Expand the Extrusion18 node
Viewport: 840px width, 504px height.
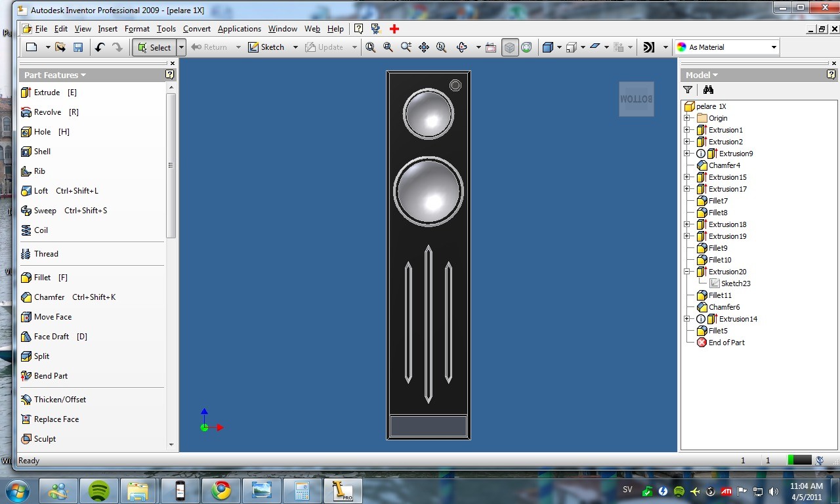(687, 224)
